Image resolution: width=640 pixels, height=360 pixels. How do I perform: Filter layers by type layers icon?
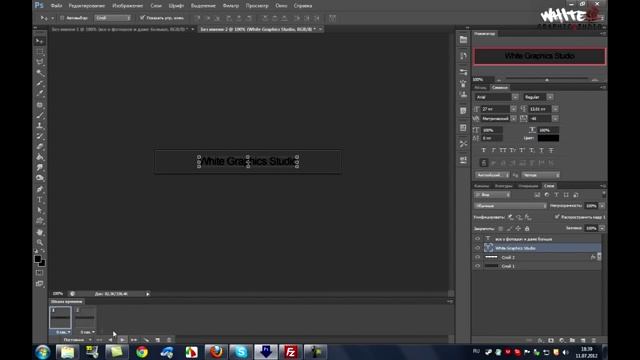(x=556, y=195)
